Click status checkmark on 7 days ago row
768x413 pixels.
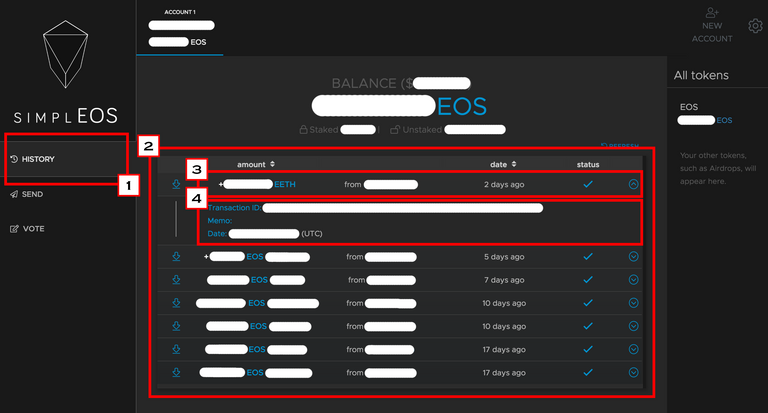[588, 280]
